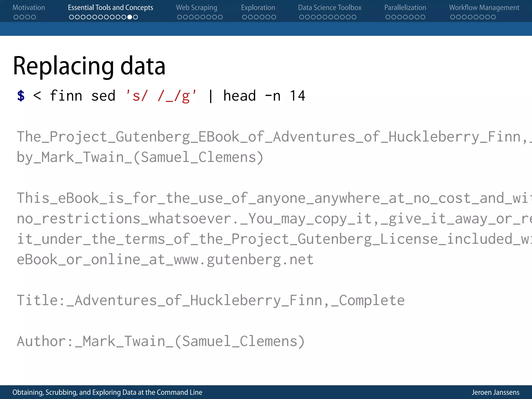
Task: Open the Motivation section
Action: click(29, 8)
